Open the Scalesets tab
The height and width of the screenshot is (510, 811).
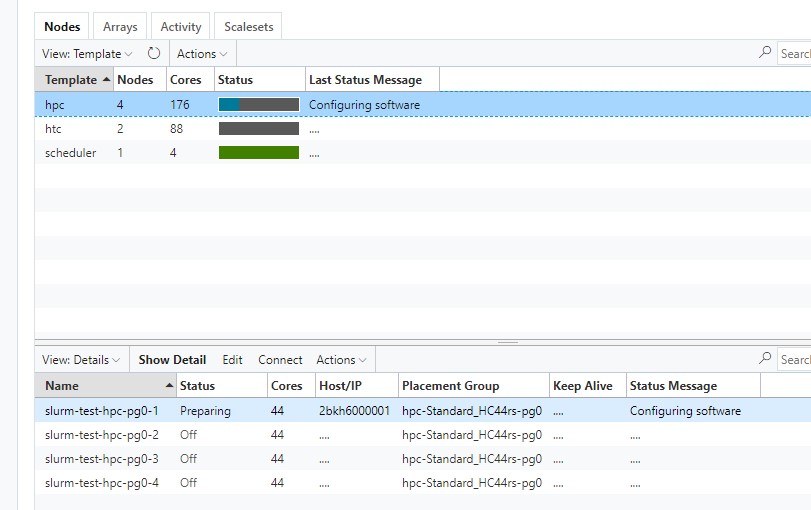(249, 27)
